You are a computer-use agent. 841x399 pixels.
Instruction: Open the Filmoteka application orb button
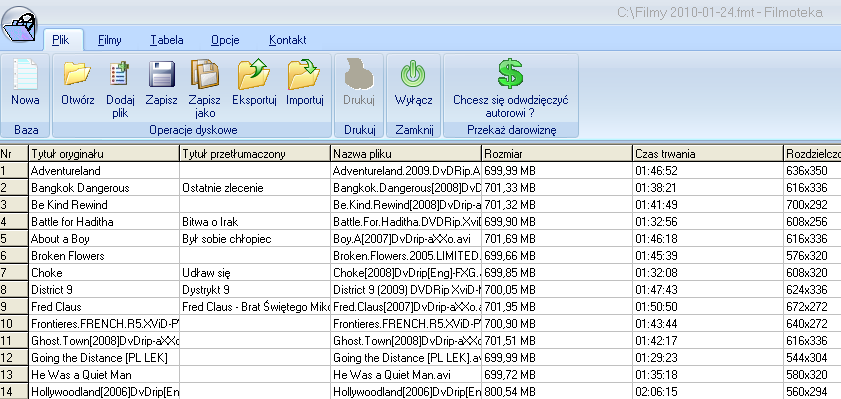19,24
